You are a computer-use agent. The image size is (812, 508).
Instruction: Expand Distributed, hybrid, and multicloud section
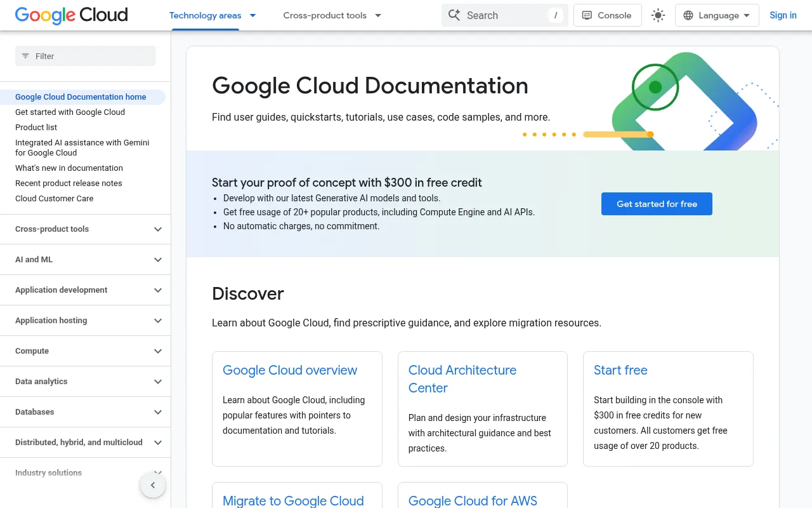tap(85, 443)
